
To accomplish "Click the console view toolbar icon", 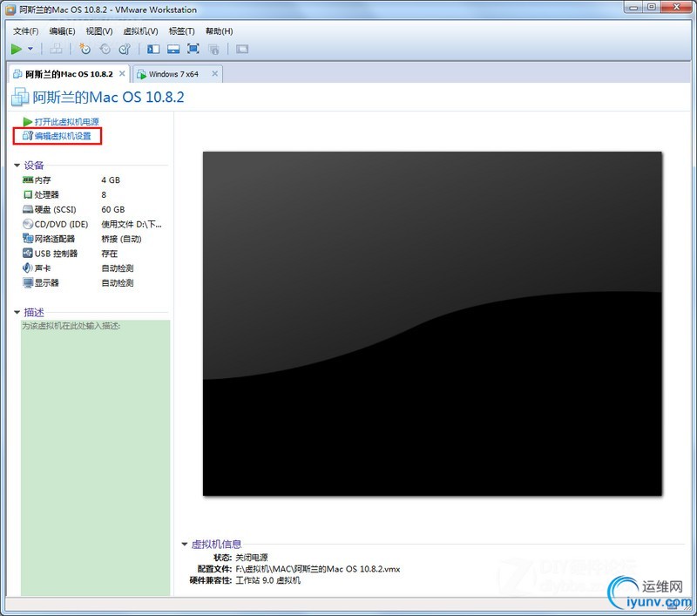I will (x=242, y=49).
